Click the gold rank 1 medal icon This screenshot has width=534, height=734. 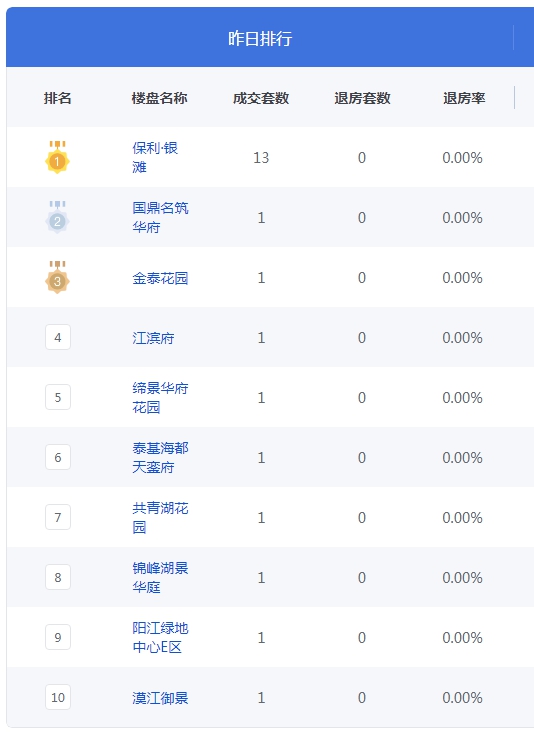pyautogui.click(x=58, y=158)
